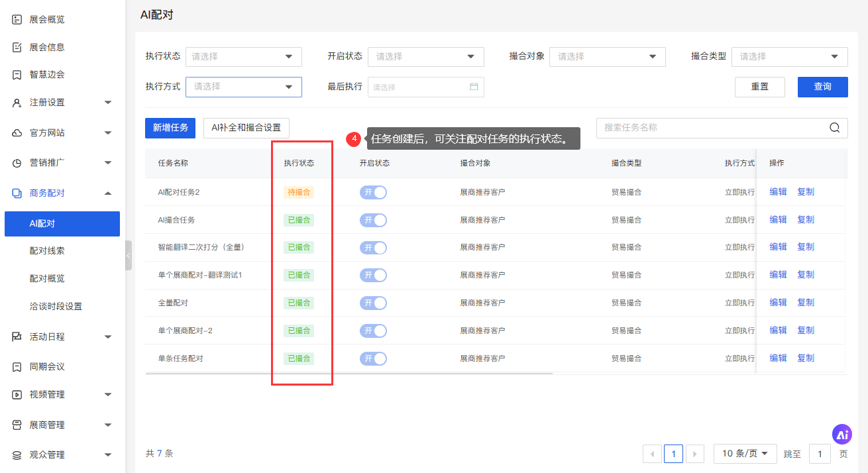Disable the switch for 单条任务配对
Screen dimensions: 868x473
(373, 358)
